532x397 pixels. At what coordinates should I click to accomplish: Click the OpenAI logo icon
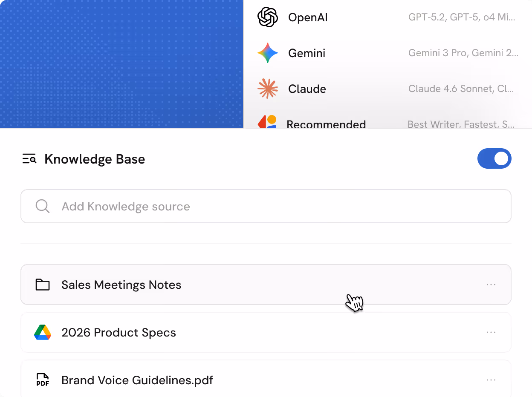[267, 17]
